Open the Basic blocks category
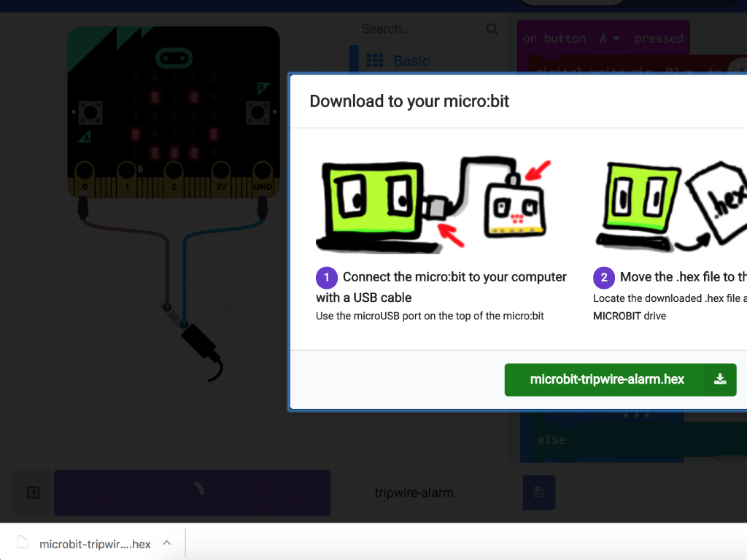Viewport: 747px width, 560px height. [398, 61]
